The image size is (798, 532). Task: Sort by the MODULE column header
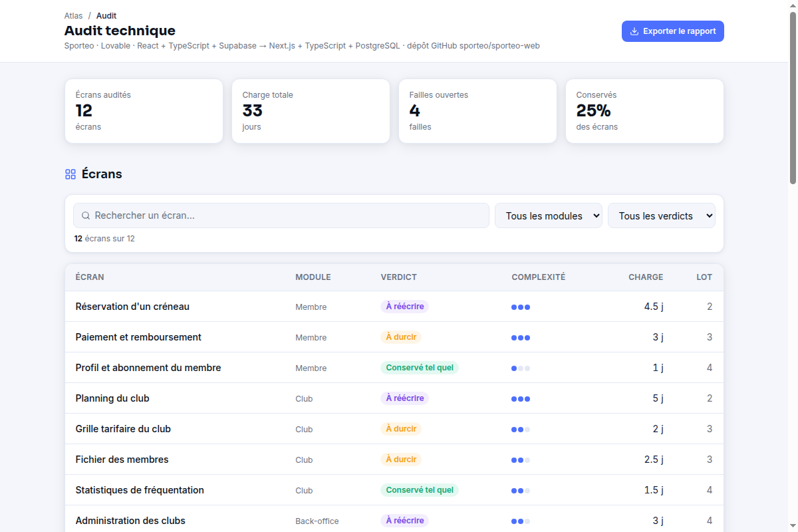coord(313,277)
